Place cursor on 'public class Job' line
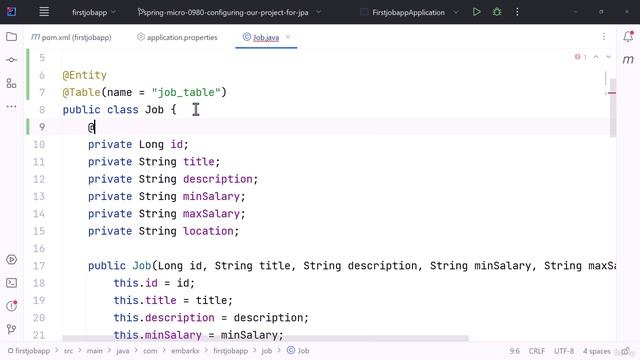 point(119,110)
